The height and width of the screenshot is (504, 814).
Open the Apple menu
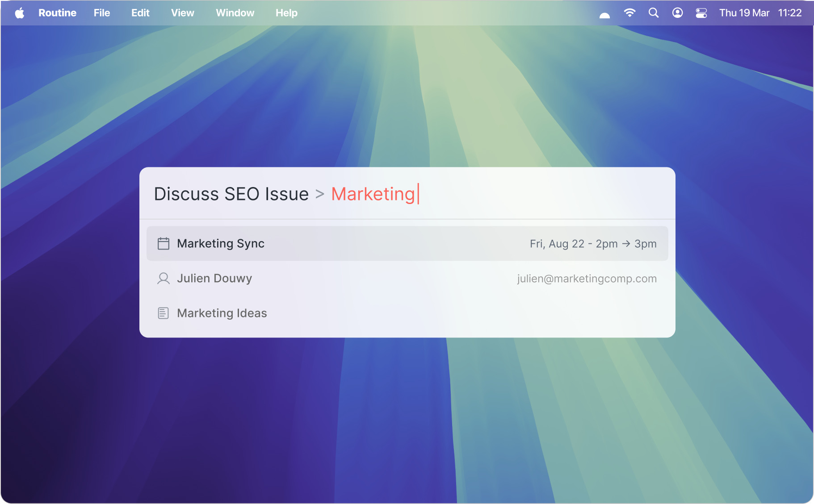click(x=20, y=13)
